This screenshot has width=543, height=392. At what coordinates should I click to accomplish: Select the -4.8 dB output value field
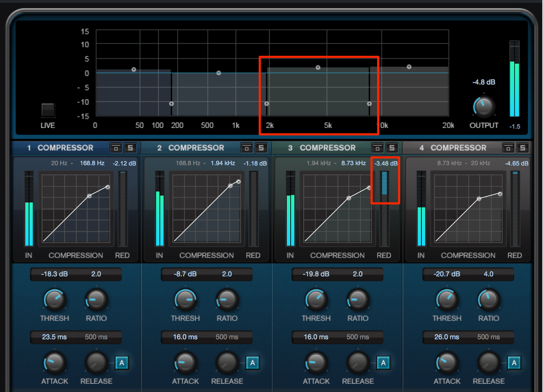(x=483, y=82)
